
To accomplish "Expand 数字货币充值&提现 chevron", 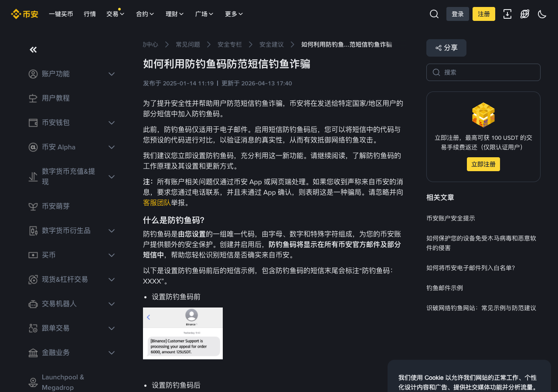I will [112, 177].
